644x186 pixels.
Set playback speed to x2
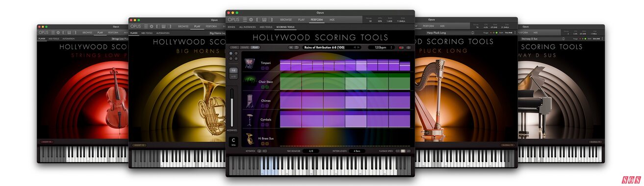409,151
